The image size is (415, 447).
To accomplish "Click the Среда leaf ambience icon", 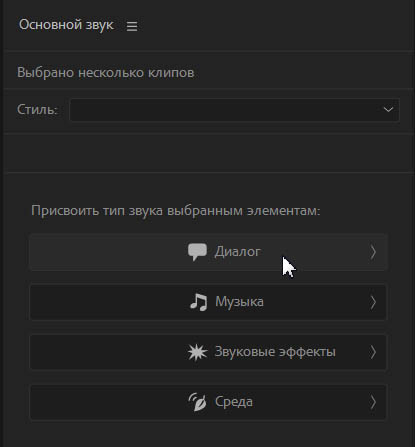I will click(198, 402).
